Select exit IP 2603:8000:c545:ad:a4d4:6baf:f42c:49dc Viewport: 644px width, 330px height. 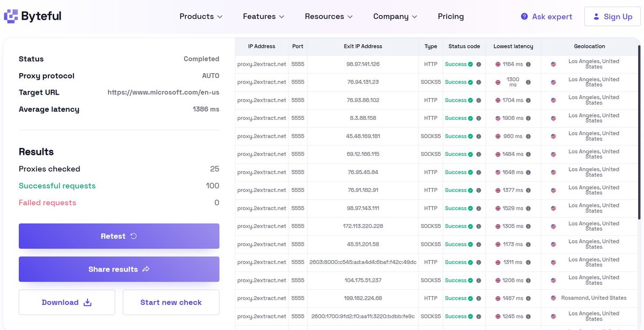[363, 262]
